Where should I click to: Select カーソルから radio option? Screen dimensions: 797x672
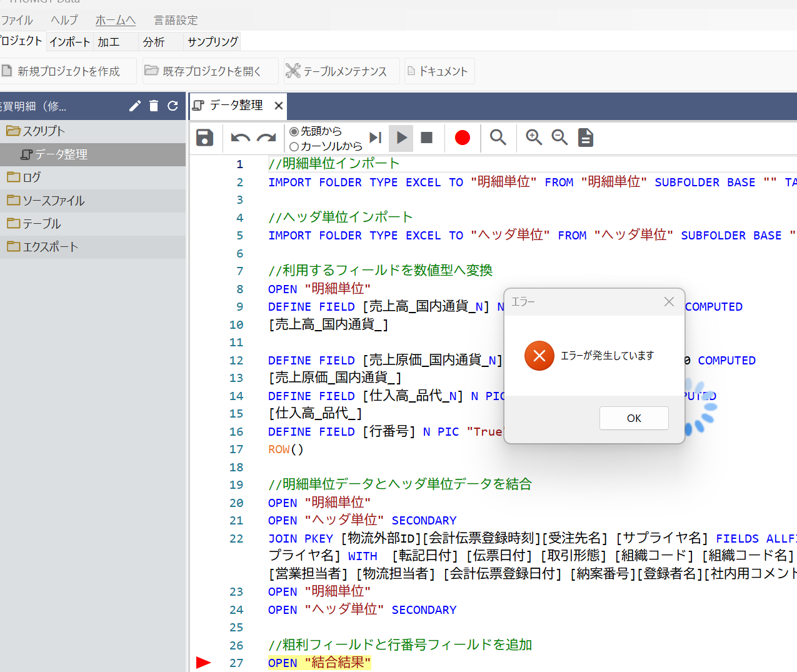[326, 146]
